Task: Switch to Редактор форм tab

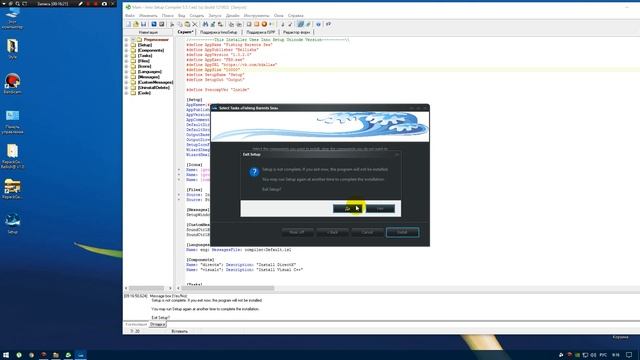Action: 296,32
